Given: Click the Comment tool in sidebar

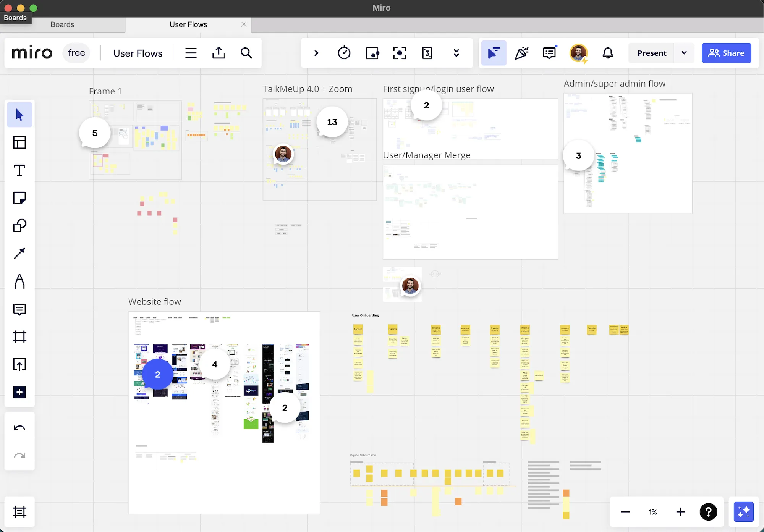Looking at the screenshot, I should pyautogui.click(x=19, y=309).
